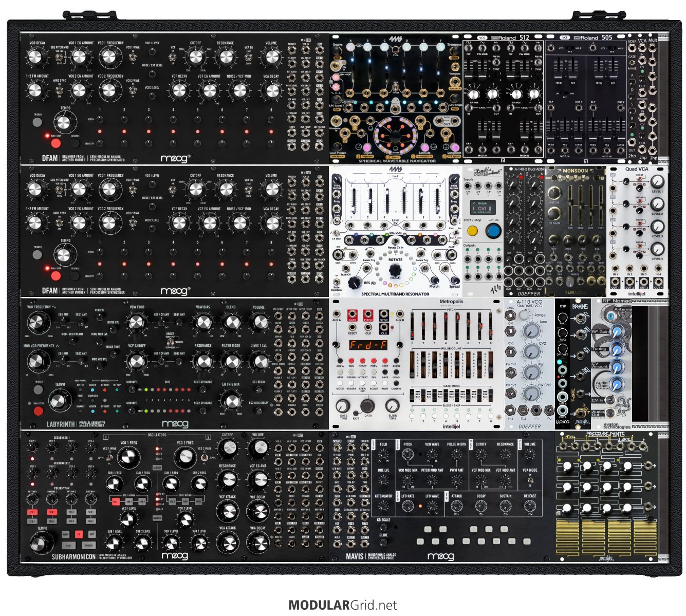The width and height of the screenshot is (686, 616).
Task: Click the POS slider on Monsoon
Action: point(571,205)
